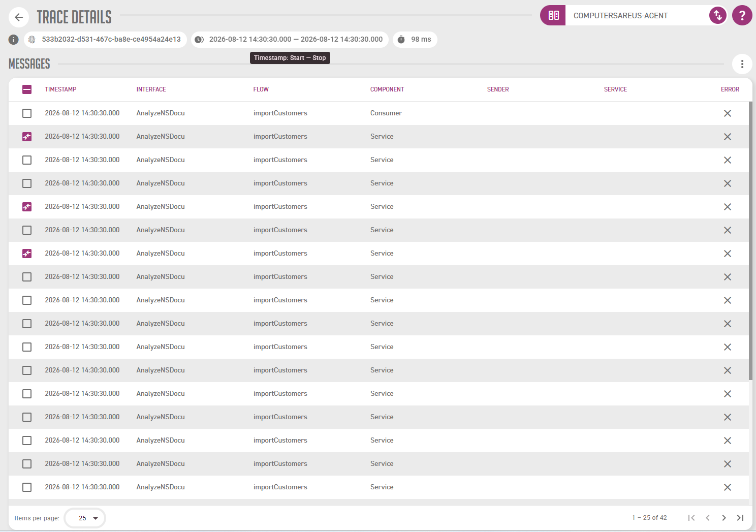Jump to the first page of messages
Image resolution: width=756 pixels, height=532 pixels.
691,518
